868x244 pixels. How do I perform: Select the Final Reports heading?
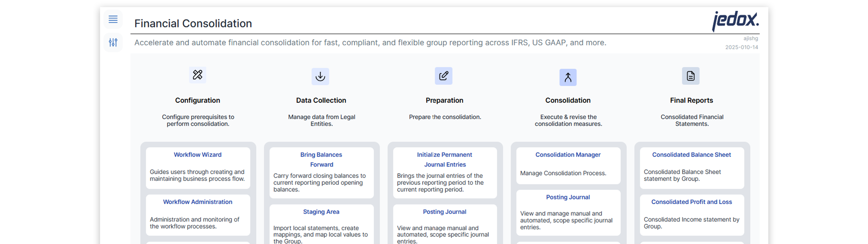pos(691,100)
